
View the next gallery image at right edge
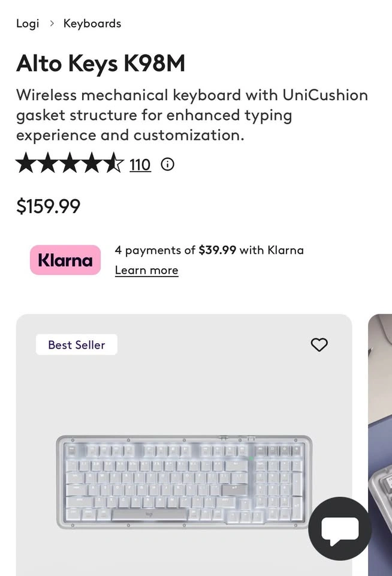380,445
